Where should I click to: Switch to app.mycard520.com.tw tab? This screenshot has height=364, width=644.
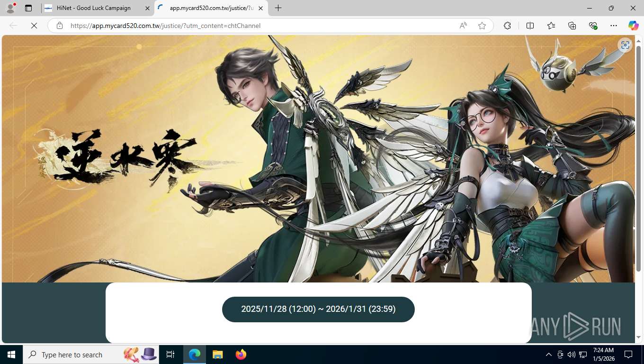(211, 8)
